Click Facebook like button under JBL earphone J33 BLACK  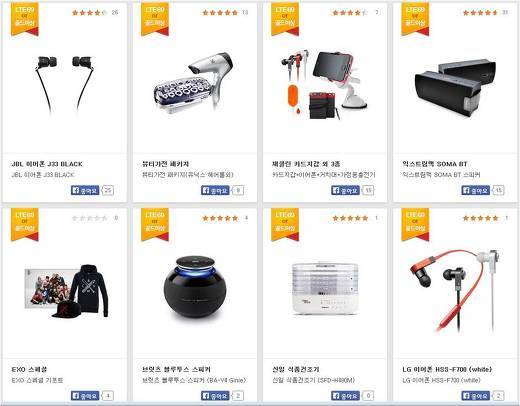click(x=85, y=190)
